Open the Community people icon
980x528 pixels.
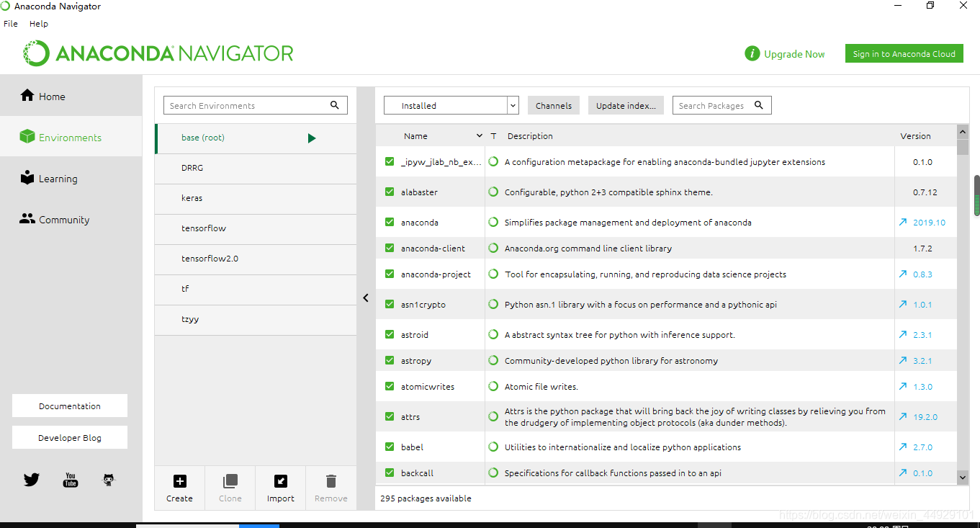coord(27,219)
